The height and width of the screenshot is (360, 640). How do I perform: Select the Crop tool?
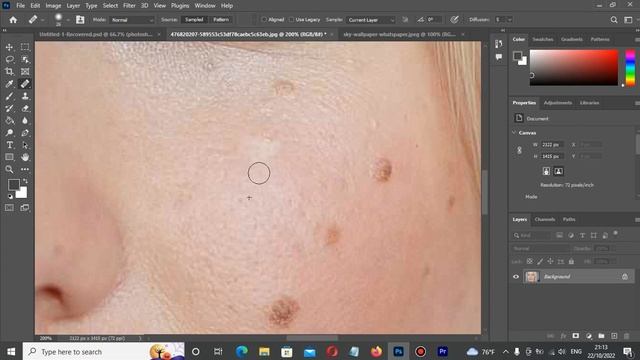[9, 72]
